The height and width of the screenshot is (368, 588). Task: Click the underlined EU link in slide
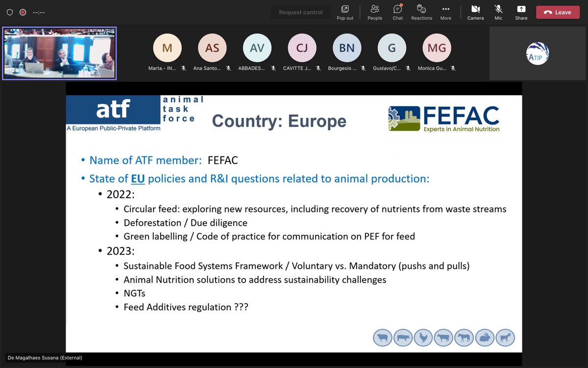click(x=138, y=179)
